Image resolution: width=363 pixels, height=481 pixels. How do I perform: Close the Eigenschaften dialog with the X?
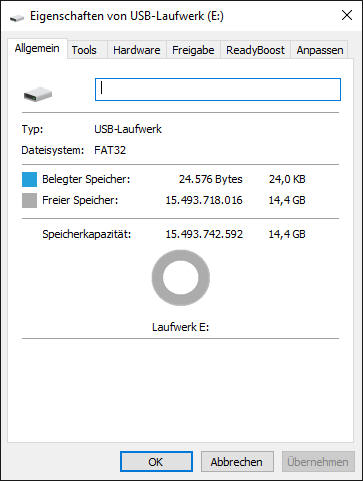point(347,15)
